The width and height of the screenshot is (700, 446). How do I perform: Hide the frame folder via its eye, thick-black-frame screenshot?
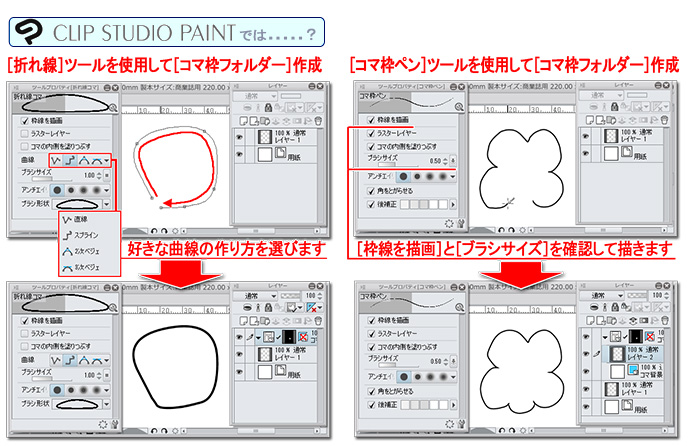239,338
